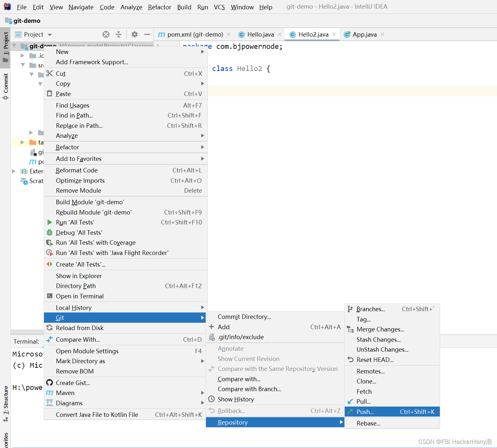The width and height of the screenshot is (497, 448).
Task: Click the green Run 'All Tests' icon
Action: click(49, 222)
